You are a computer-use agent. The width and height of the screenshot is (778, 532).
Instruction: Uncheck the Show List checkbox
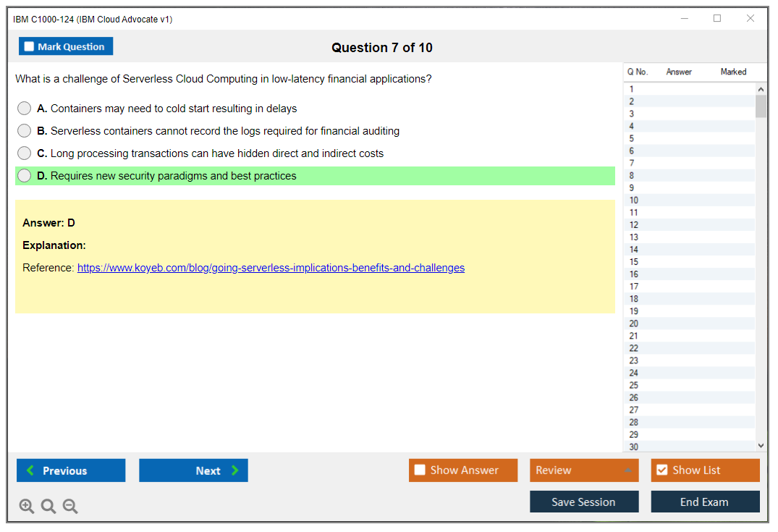click(661, 470)
